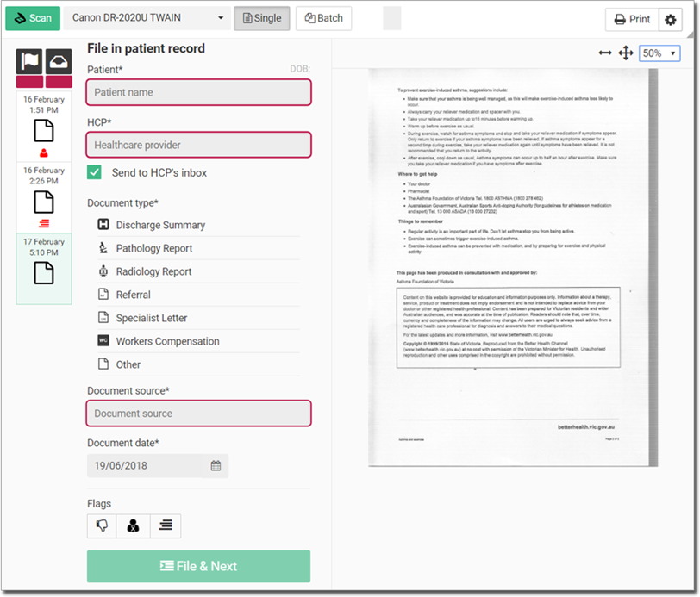This screenshot has height=597, width=700.
Task: Select Pathology Report document type
Action: pyautogui.click(x=198, y=248)
